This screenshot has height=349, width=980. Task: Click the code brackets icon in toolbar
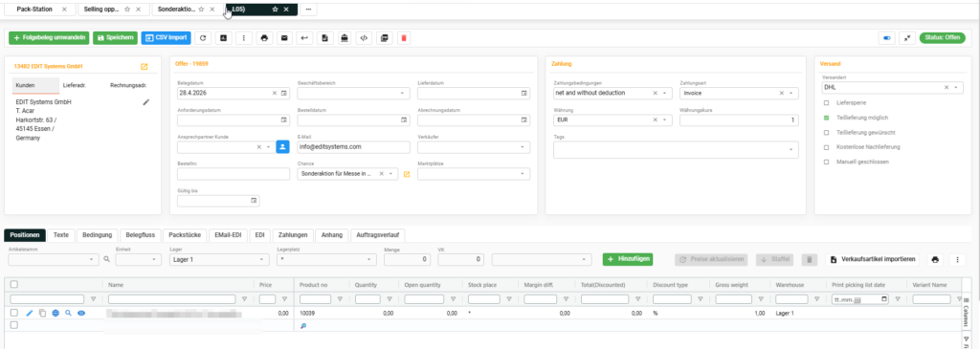pyautogui.click(x=365, y=38)
